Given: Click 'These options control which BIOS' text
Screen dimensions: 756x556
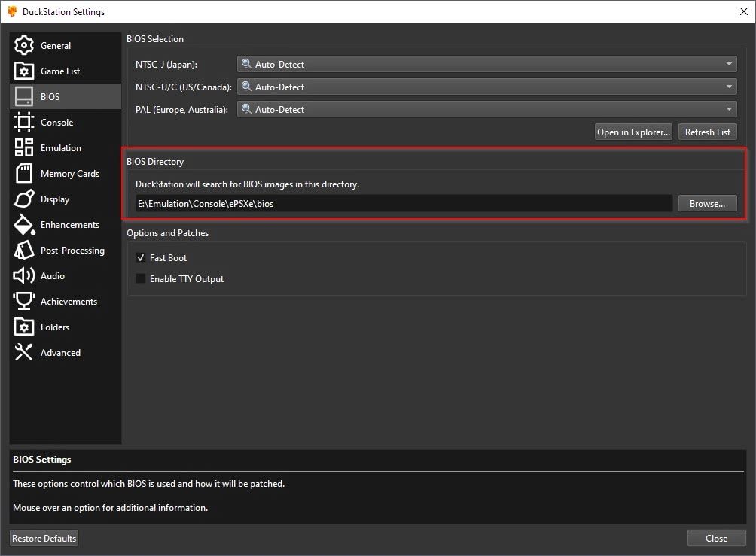Looking at the screenshot, I should pyautogui.click(x=148, y=483).
